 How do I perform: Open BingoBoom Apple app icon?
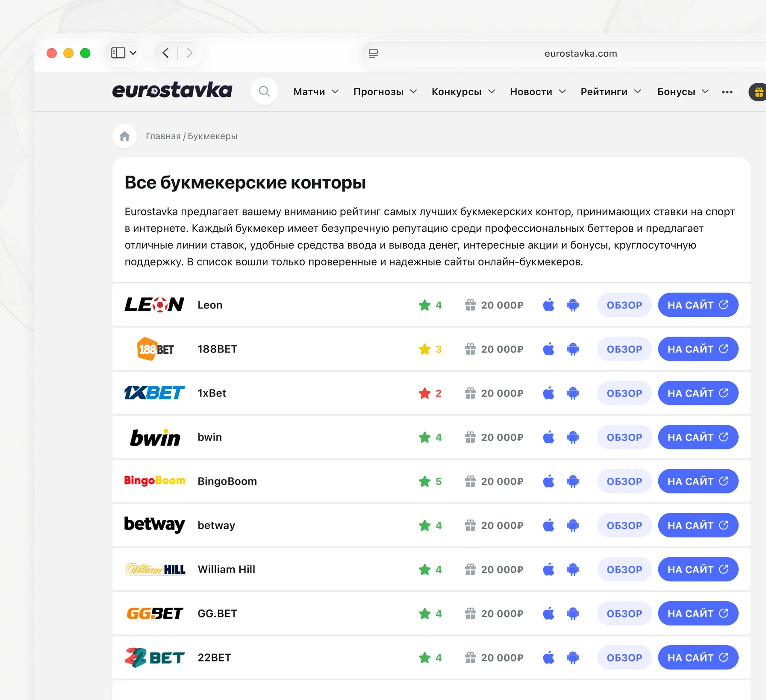548,481
